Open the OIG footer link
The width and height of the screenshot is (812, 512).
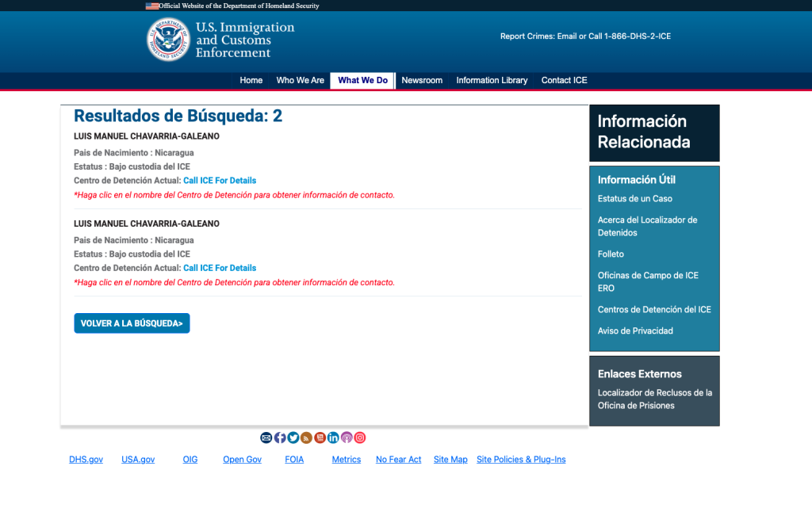[190, 460]
